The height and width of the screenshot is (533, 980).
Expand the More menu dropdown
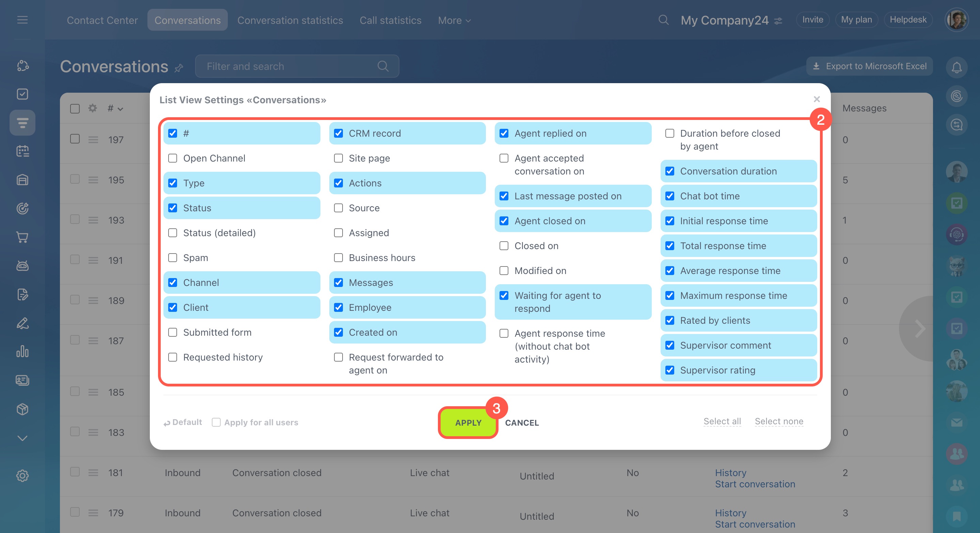pos(454,20)
